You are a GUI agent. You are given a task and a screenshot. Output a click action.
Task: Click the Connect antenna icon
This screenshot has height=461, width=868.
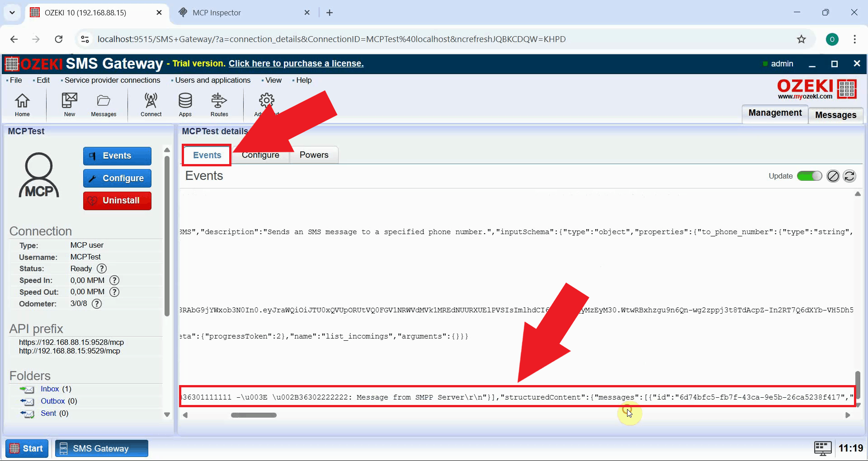click(151, 105)
